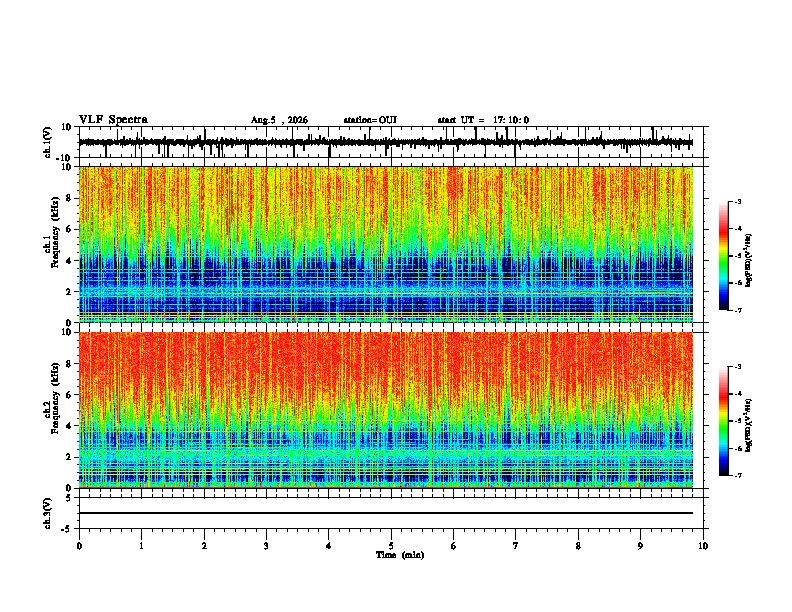
Task: Click the "VLF Spectra" plot title
Action: [113, 120]
